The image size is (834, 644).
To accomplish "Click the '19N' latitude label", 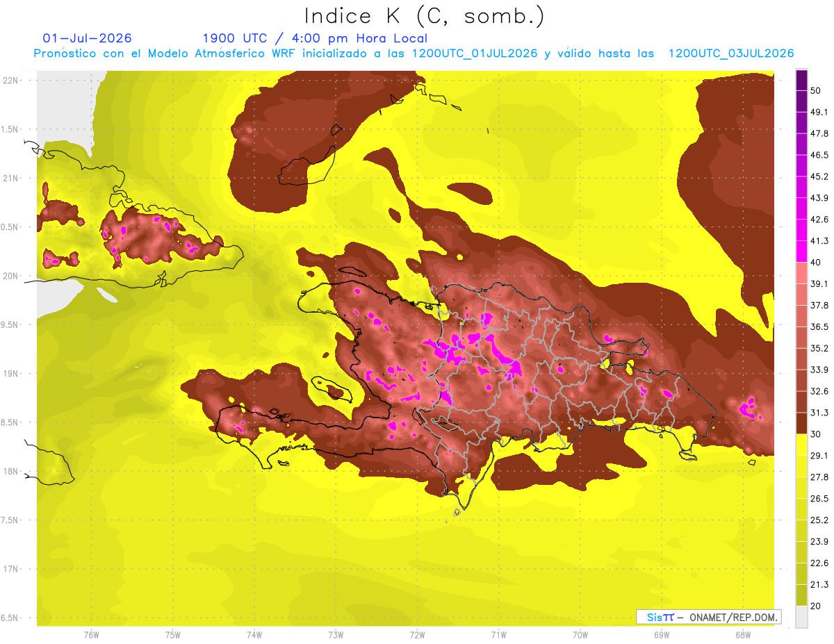I will pos(11,374).
